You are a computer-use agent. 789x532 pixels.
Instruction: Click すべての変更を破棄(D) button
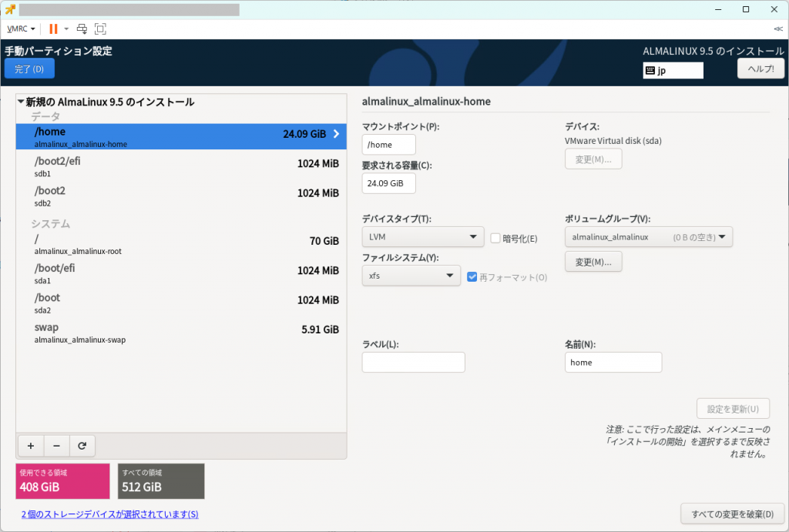pos(732,514)
